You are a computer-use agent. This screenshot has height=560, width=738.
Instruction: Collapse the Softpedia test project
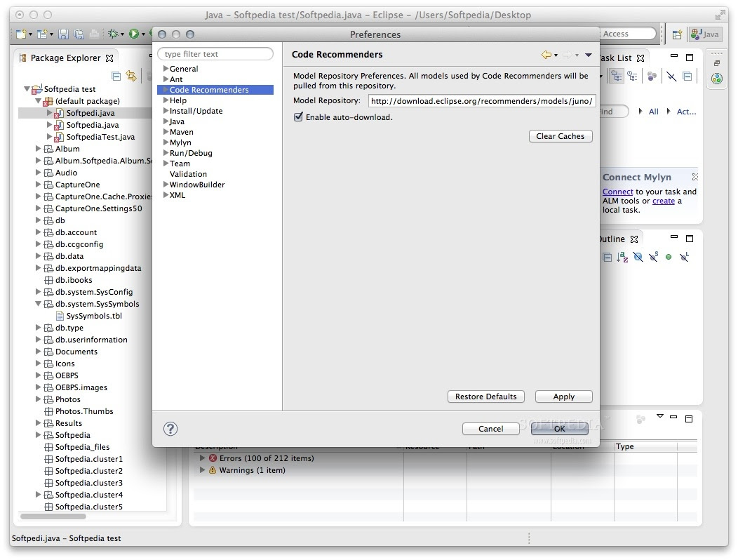point(27,89)
